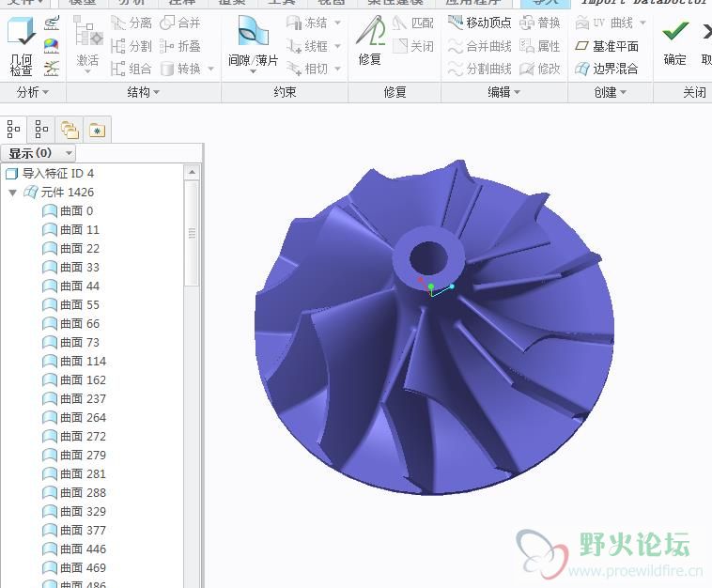Open the UV 曲线 dropdown arrow
Image resolution: width=712 pixels, height=588 pixels.
pyautogui.click(x=643, y=23)
